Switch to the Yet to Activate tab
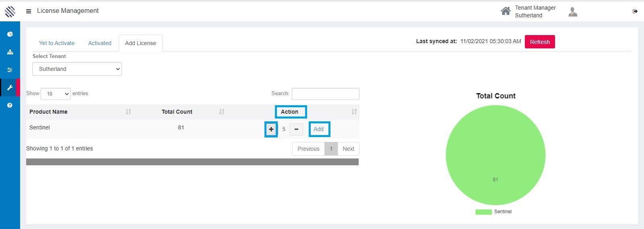This screenshot has width=644, height=229. click(x=57, y=43)
